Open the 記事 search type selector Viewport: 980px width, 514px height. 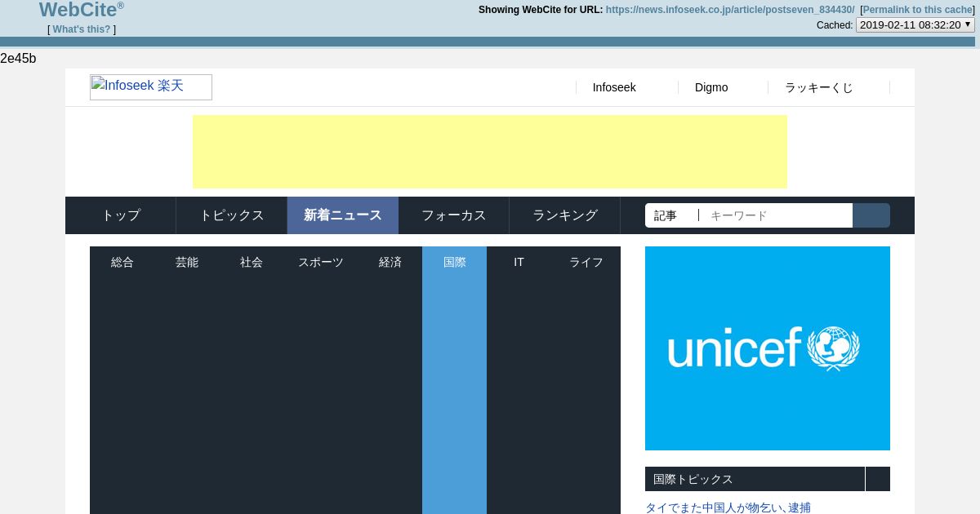click(671, 215)
